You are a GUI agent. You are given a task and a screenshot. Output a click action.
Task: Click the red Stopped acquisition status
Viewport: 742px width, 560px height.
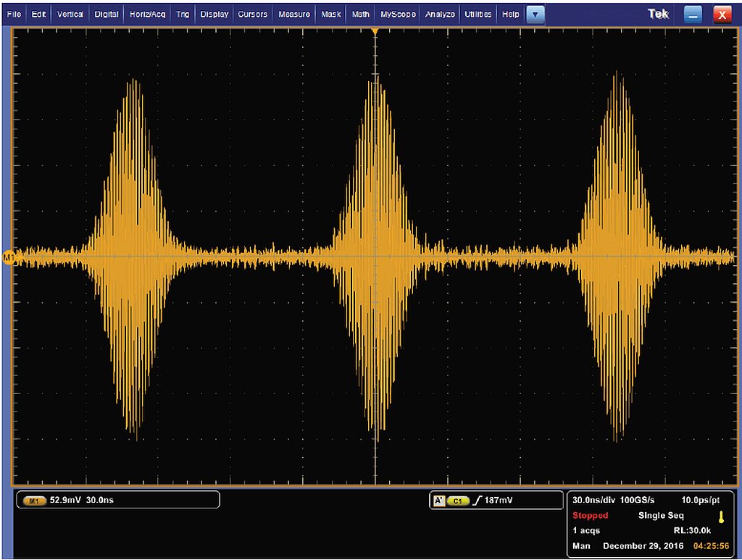click(x=591, y=516)
